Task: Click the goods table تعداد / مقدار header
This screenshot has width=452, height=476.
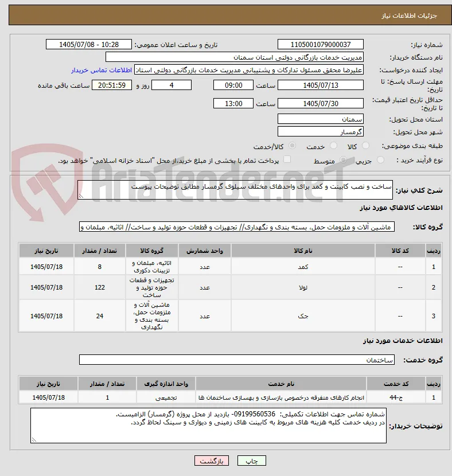Action: click(100, 251)
